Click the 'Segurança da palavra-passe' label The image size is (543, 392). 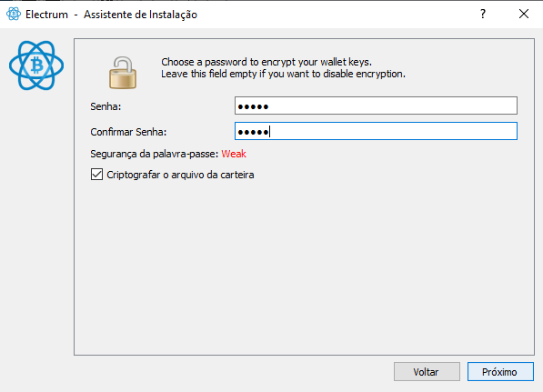click(x=155, y=154)
